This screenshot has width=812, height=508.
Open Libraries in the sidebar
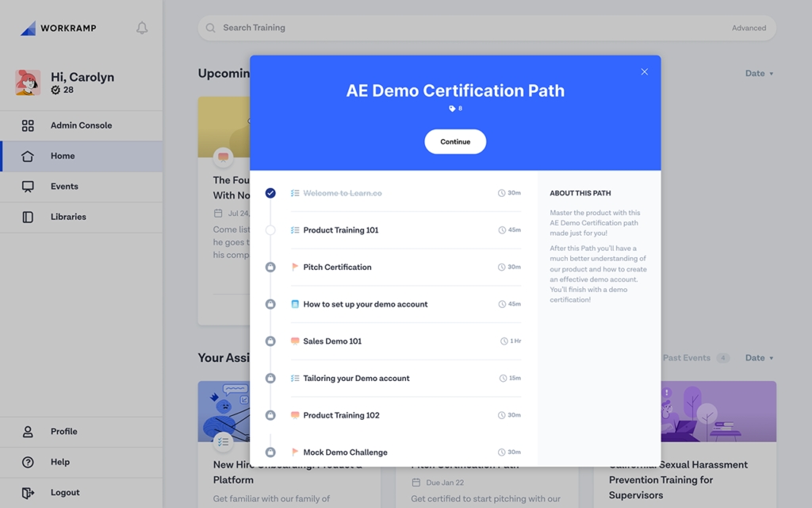[x=82, y=217]
